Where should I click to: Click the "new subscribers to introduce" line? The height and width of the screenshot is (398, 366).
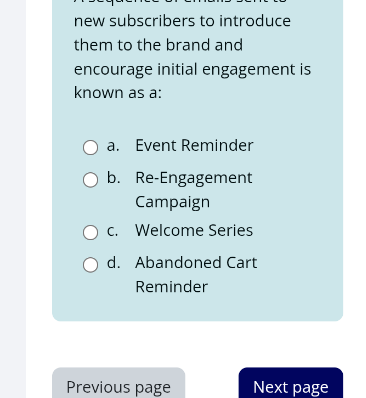point(182,21)
